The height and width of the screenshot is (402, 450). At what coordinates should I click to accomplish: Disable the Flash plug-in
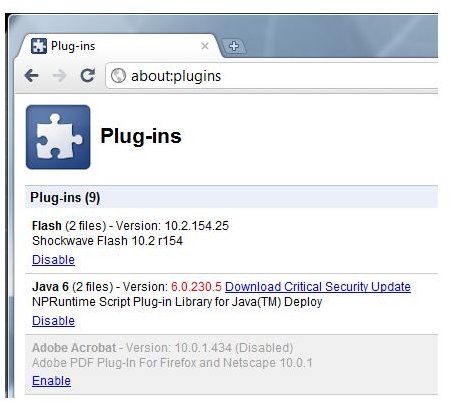tap(53, 260)
